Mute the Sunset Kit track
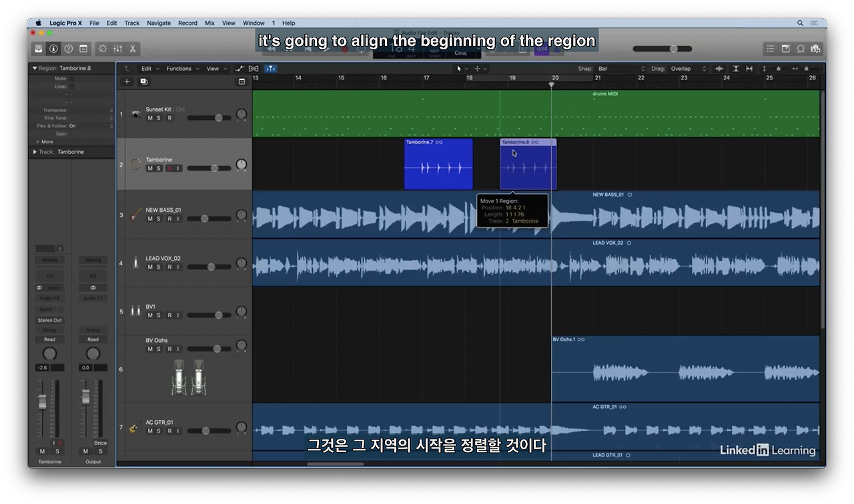The image size is (854, 504). (150, 118)
